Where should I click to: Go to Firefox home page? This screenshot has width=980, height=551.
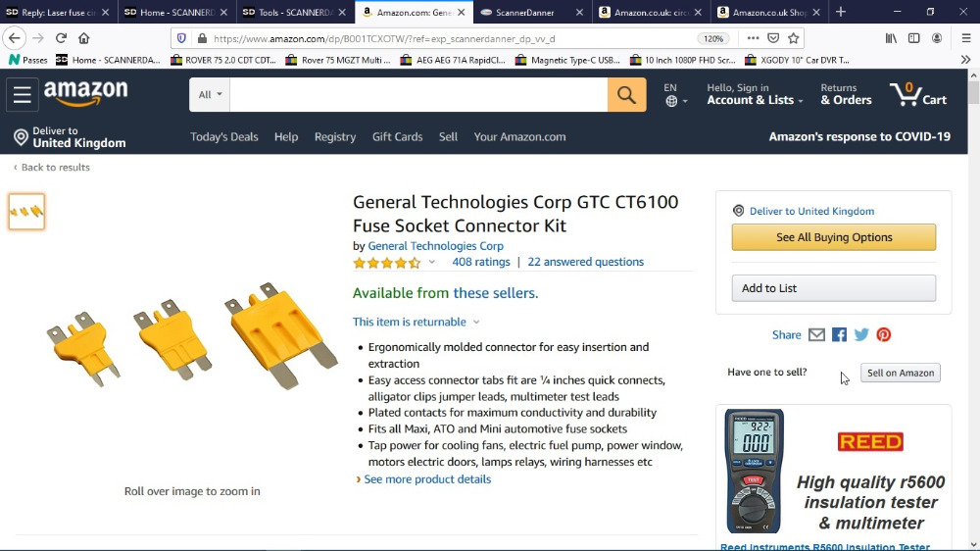pos(84,38)
